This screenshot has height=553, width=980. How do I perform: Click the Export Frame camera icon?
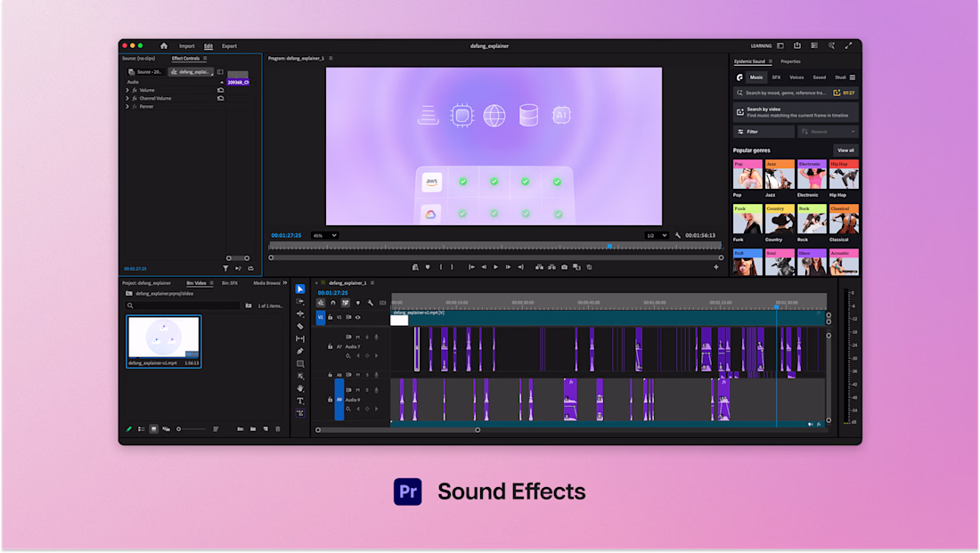564,267
